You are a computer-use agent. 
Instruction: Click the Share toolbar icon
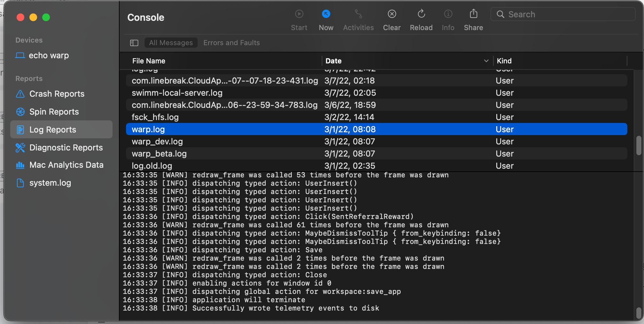click(474, 14)
